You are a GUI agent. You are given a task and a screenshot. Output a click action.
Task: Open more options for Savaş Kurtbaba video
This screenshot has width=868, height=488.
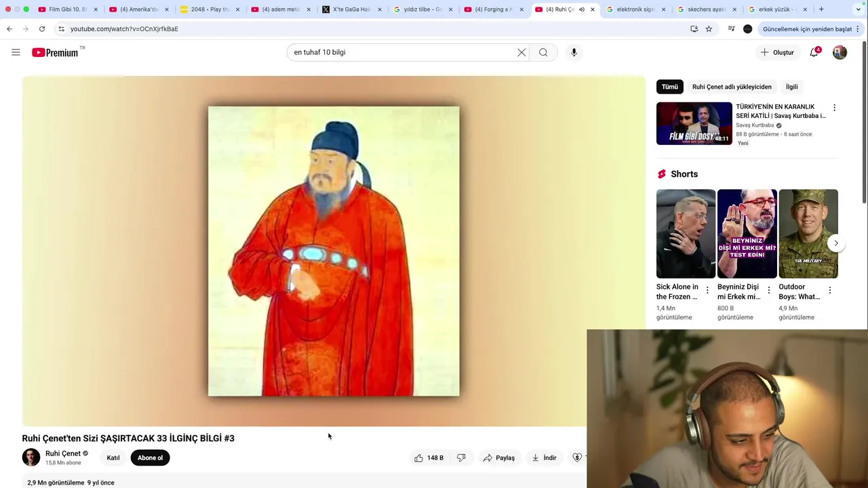pyautogui.click(x=834, y=108)
